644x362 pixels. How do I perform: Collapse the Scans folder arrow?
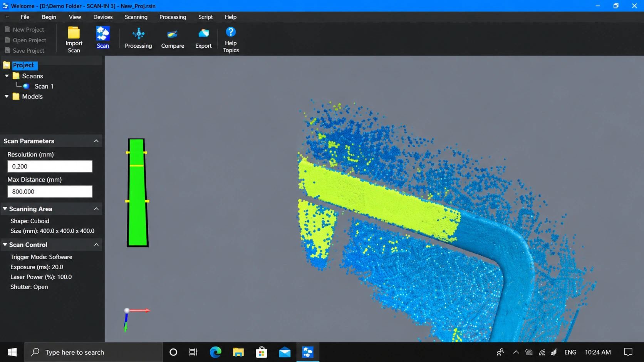7,76
